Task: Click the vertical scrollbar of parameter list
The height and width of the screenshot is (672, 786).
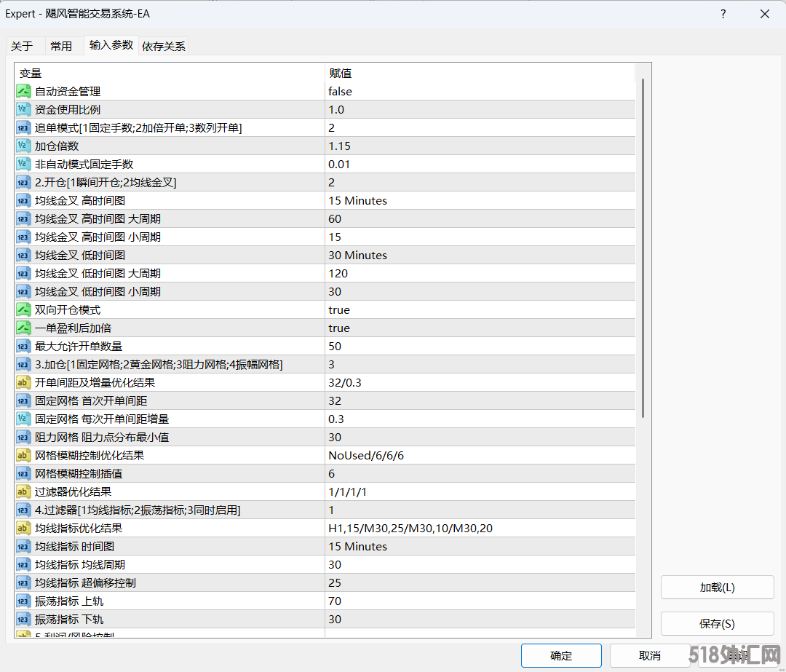Action: click(643, 248)
